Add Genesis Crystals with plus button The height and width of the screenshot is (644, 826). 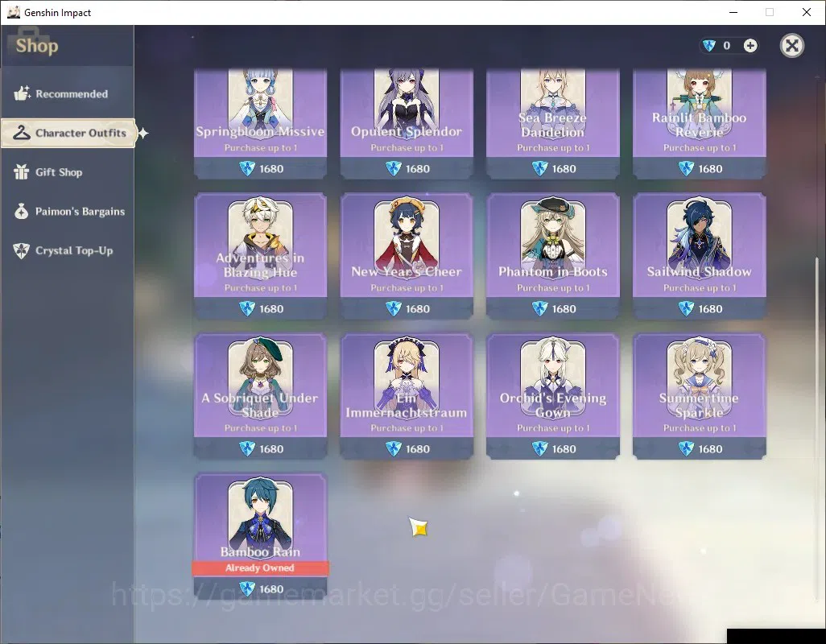(x=750, y=46)
